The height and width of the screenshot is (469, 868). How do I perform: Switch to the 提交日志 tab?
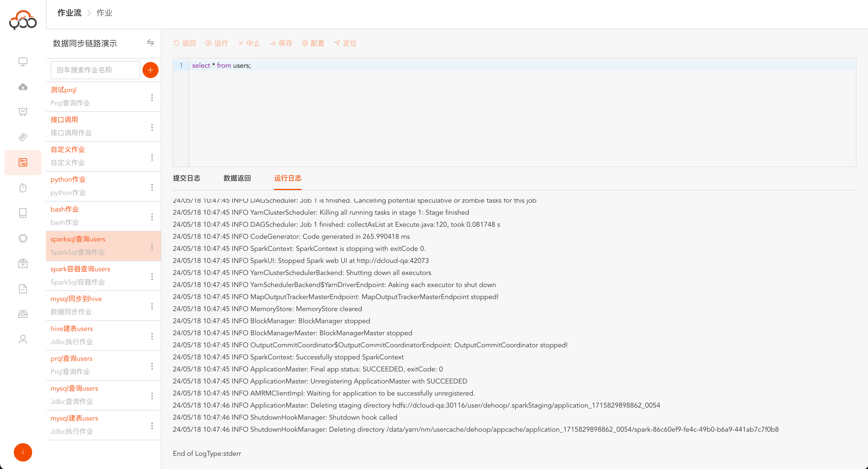(x=186, y=178)
